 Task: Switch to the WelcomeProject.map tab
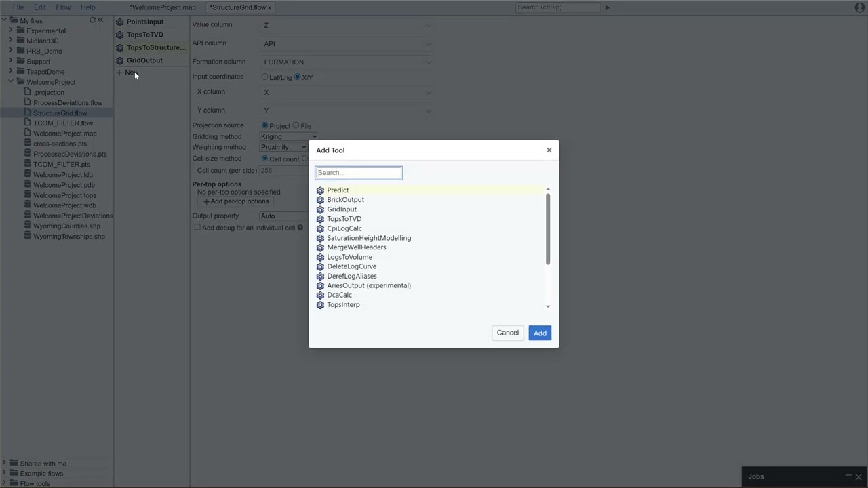click(x=163, y=7)
